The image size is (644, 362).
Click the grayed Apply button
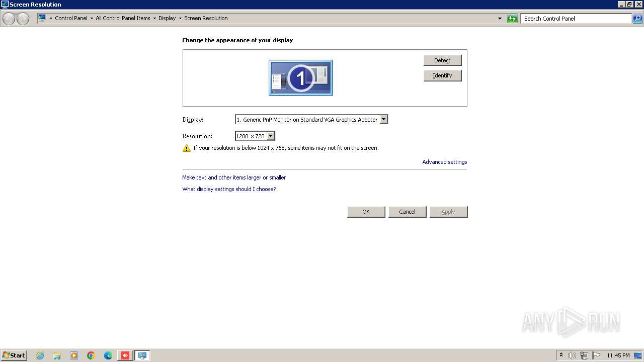(449, 212)
